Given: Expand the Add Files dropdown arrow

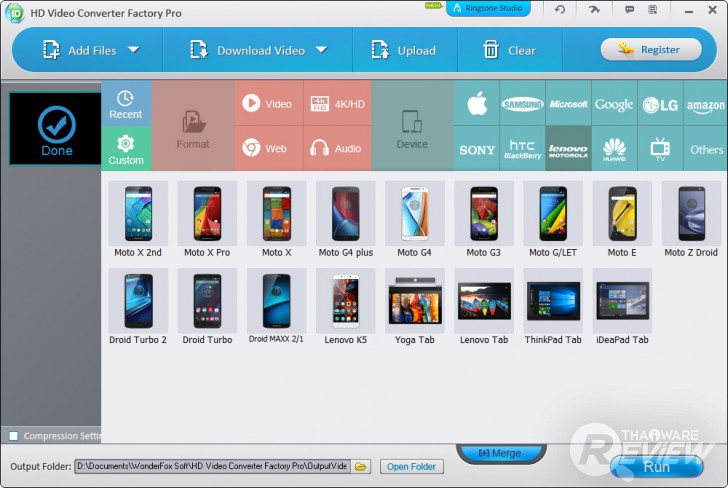Looking at the screenshot, I should (134, 50).
